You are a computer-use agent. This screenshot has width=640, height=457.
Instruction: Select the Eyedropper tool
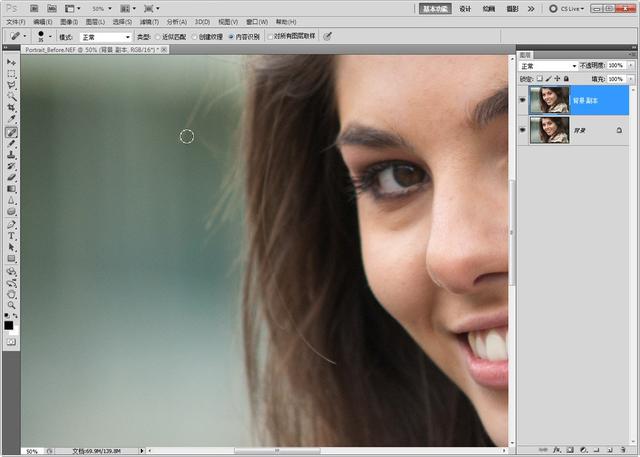[x=11, y=120]
